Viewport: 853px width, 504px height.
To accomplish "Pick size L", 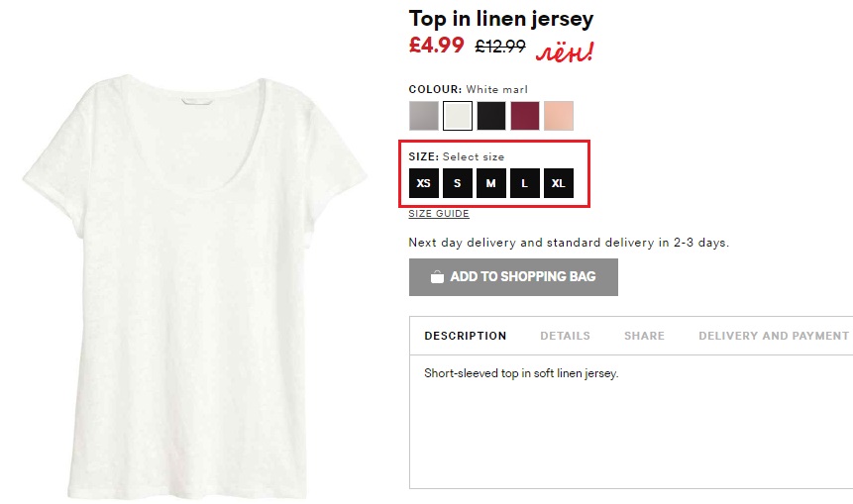I will (x=525, y=183).
